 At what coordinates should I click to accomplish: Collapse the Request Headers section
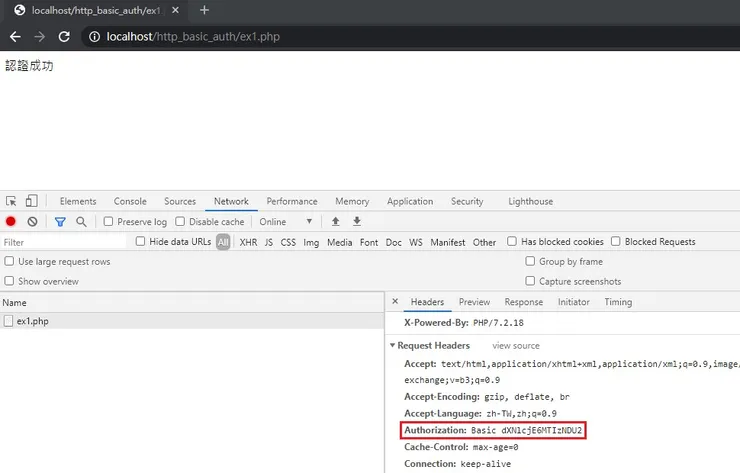(393, 345)
